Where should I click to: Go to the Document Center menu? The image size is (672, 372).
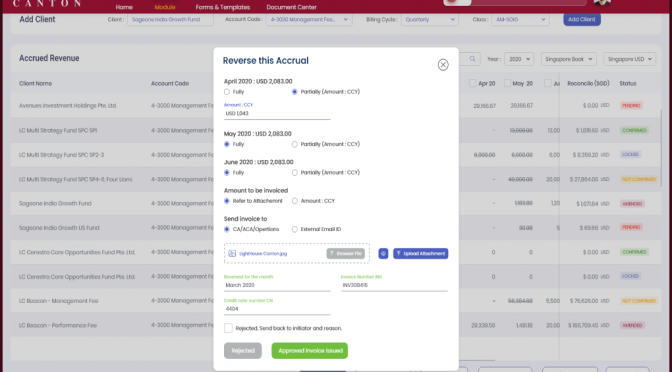click(291, 7)
